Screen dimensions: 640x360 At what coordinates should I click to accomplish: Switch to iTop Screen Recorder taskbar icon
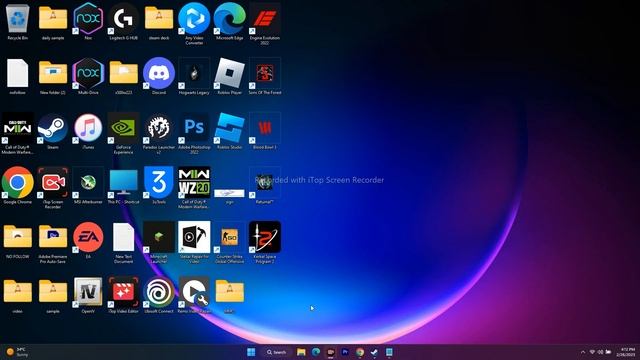coord(331,352)
